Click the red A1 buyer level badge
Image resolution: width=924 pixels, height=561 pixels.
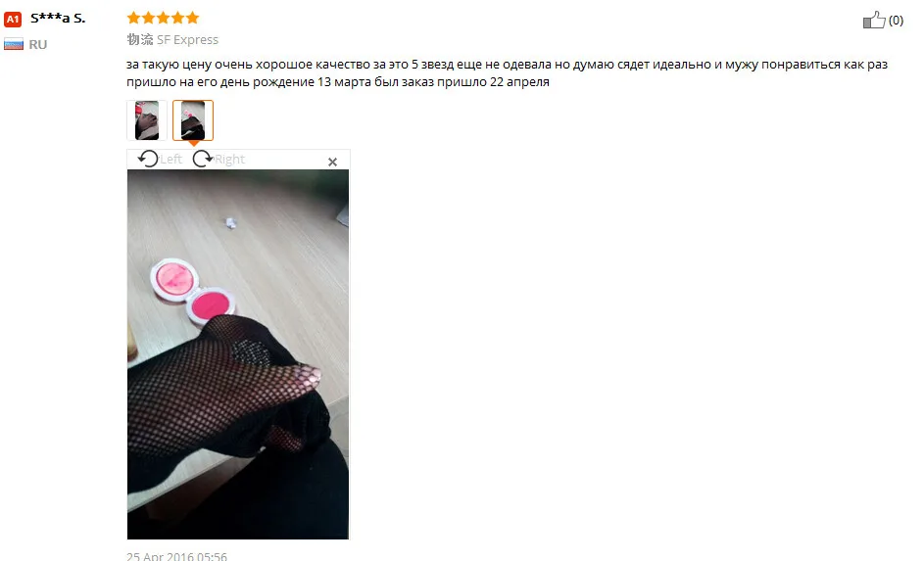click(13, 20)
